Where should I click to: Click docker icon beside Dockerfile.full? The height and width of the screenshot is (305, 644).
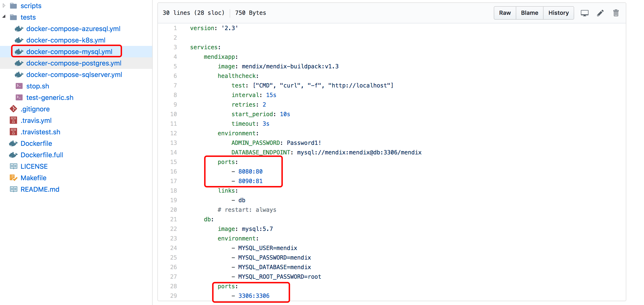pyautogui.click(x=13, y=155)
